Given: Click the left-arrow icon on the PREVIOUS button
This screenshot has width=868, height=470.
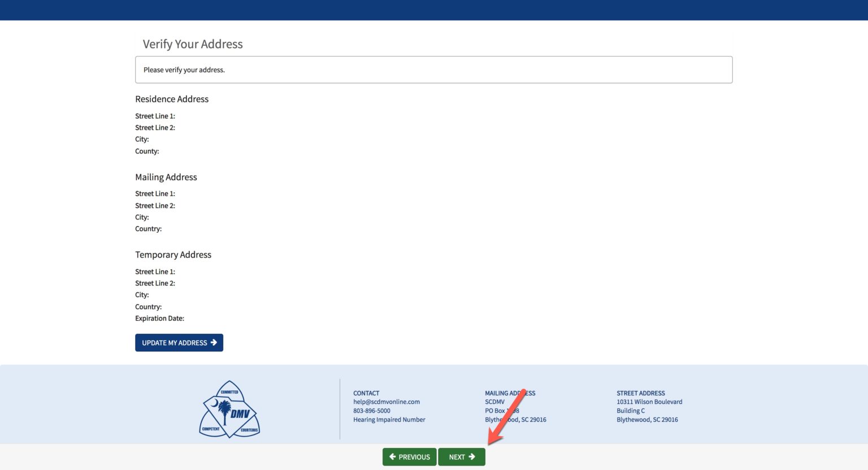Looking at the screenshot, I should click(x=393, y=456).
